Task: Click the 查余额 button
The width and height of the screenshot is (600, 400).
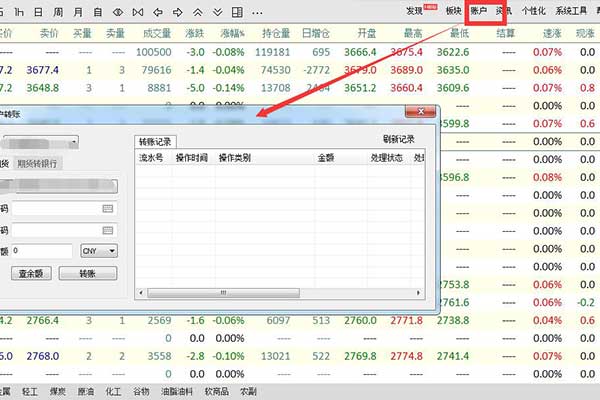Action: point(31,273)
